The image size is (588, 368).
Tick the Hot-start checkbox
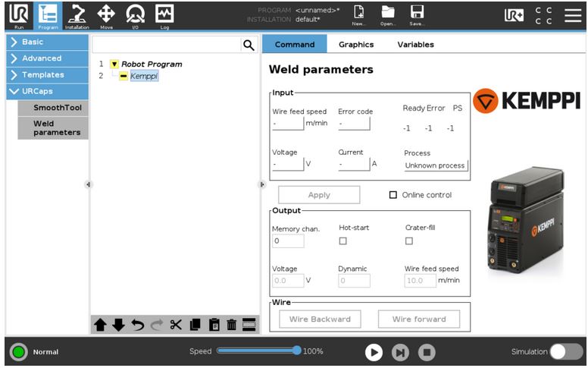342,241
